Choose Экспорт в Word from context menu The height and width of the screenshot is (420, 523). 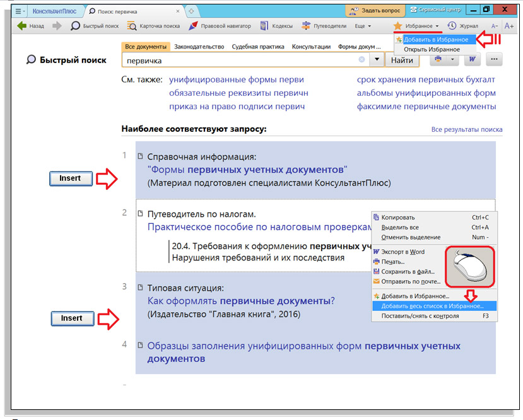pos(403,252)
